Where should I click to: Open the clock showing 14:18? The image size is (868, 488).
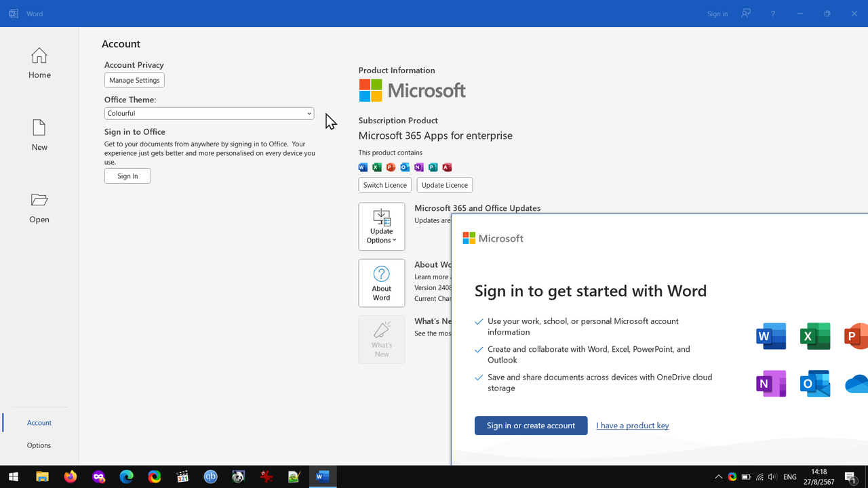(x=818, y=477)
